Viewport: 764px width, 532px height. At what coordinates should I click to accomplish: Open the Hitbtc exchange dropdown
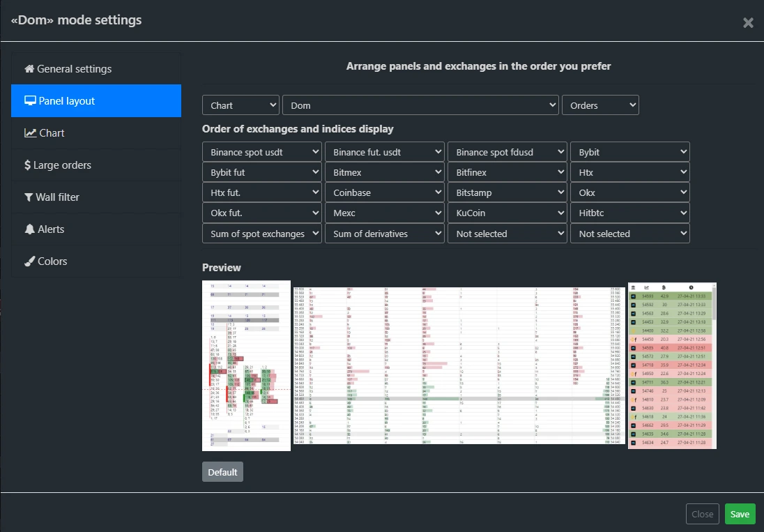tap(629, 213)
